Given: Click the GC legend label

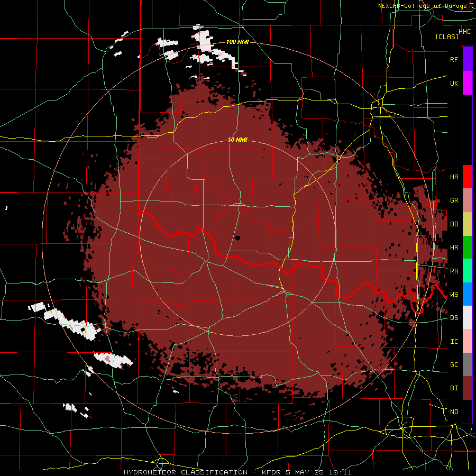Looking at the screenshot, I should (x=454, y=365).
